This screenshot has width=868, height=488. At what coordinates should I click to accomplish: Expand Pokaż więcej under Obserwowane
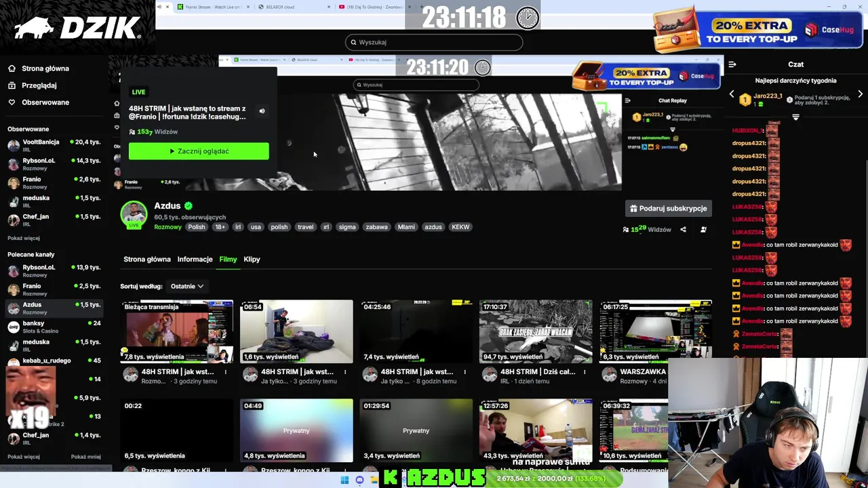point(24,239)
